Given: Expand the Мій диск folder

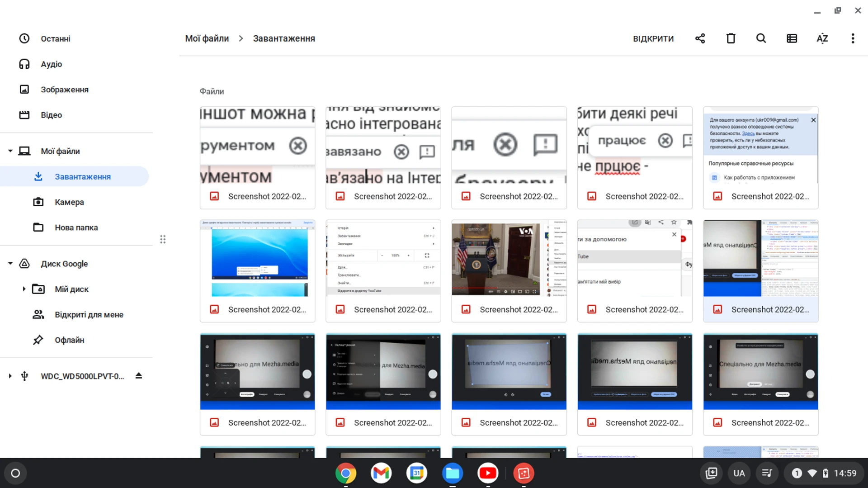Looking at the screenshot, I should [x=24, y=289].
